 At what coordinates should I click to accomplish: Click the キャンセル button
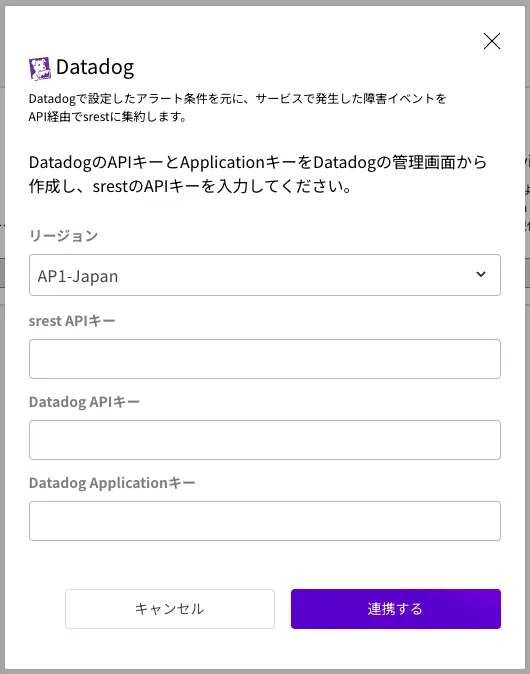pyautogui.click(x=170, y=609)
